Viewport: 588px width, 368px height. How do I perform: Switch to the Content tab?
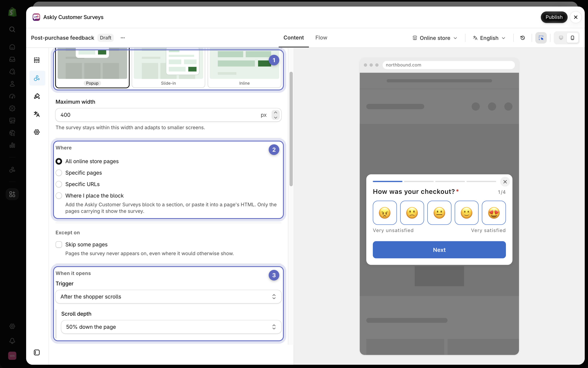pyautogui.click(x=294, y=38)
